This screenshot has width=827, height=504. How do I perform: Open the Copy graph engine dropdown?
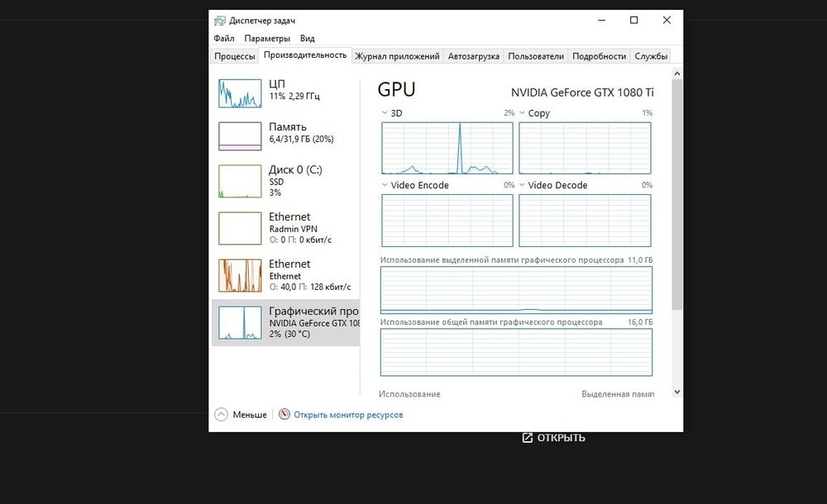[x=522, y=113]
